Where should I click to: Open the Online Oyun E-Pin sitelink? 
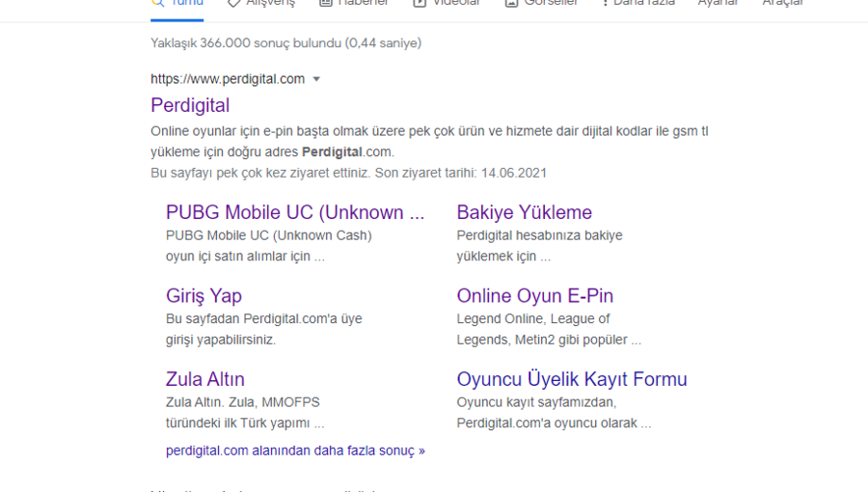(534, 295)
